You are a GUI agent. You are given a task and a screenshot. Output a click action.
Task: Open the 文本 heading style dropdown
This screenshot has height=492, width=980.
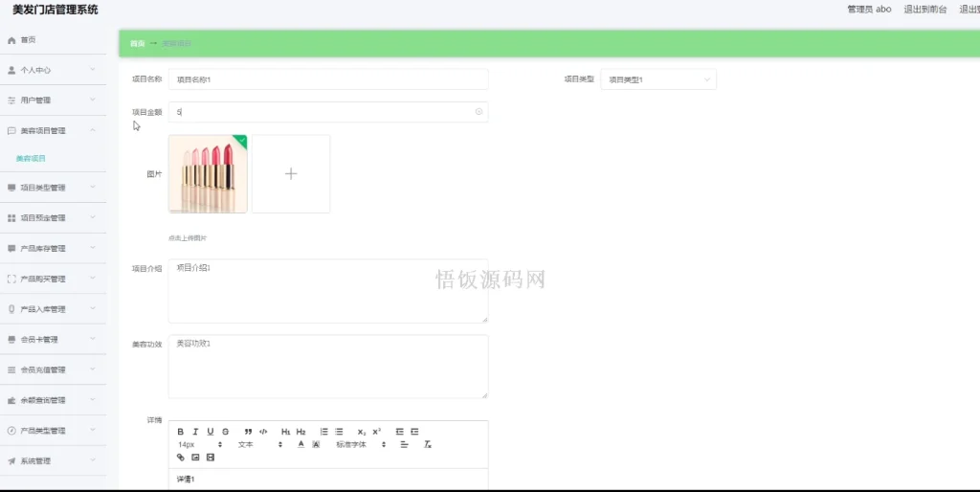260,444
